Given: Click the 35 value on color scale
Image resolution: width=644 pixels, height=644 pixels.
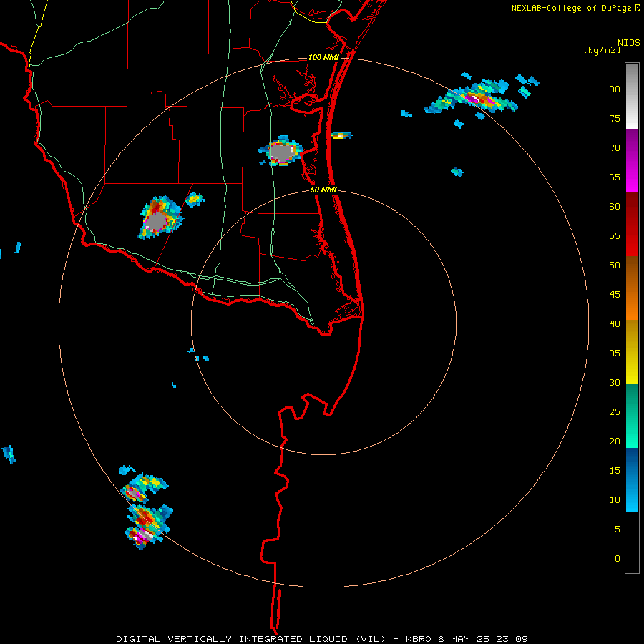Looking at the screenshot, I should [615, 353].
